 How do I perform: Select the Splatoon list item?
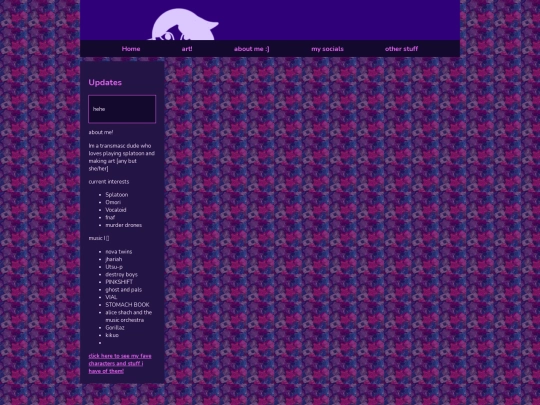(x=117, y=195)
